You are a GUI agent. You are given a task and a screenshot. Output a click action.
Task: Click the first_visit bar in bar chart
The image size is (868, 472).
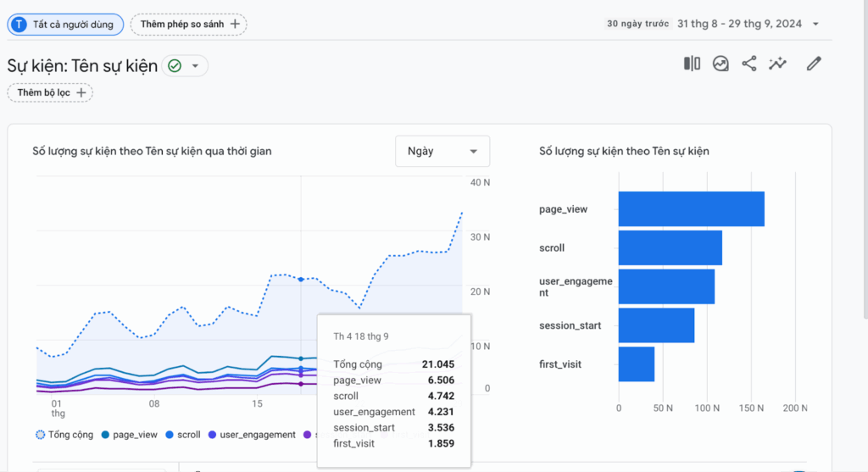coord(636,364)
